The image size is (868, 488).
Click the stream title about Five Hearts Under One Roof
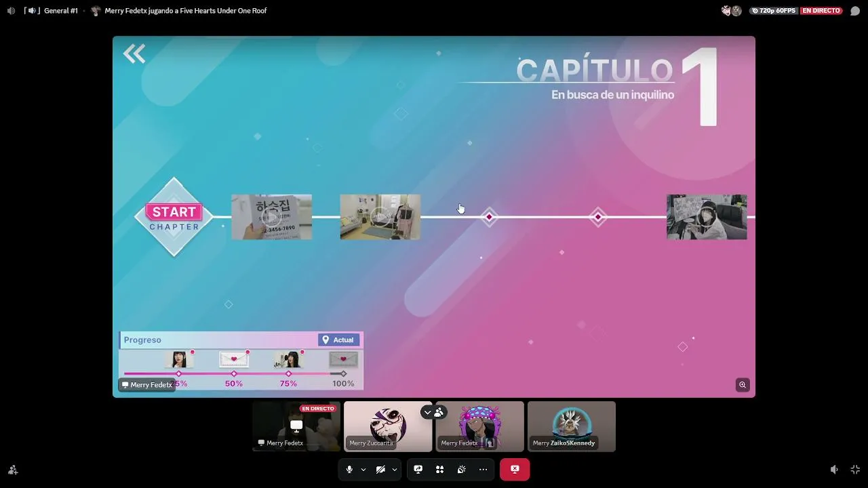coord(186,11)
